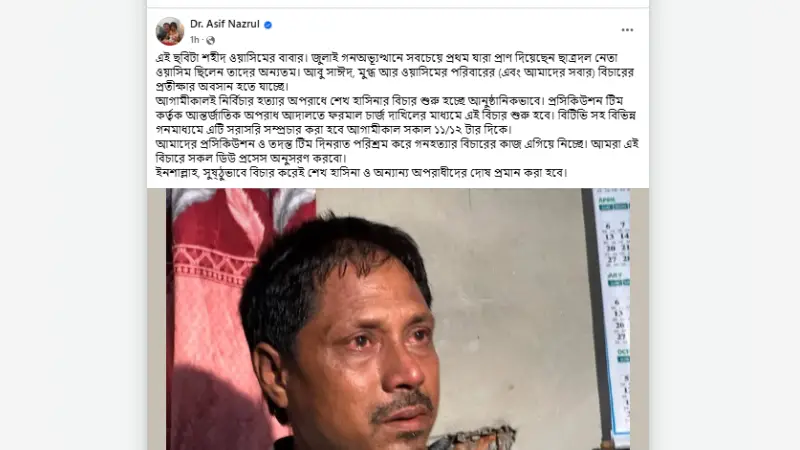Click the globe public audience icon
800x450 pixels.
coord(210,40)
